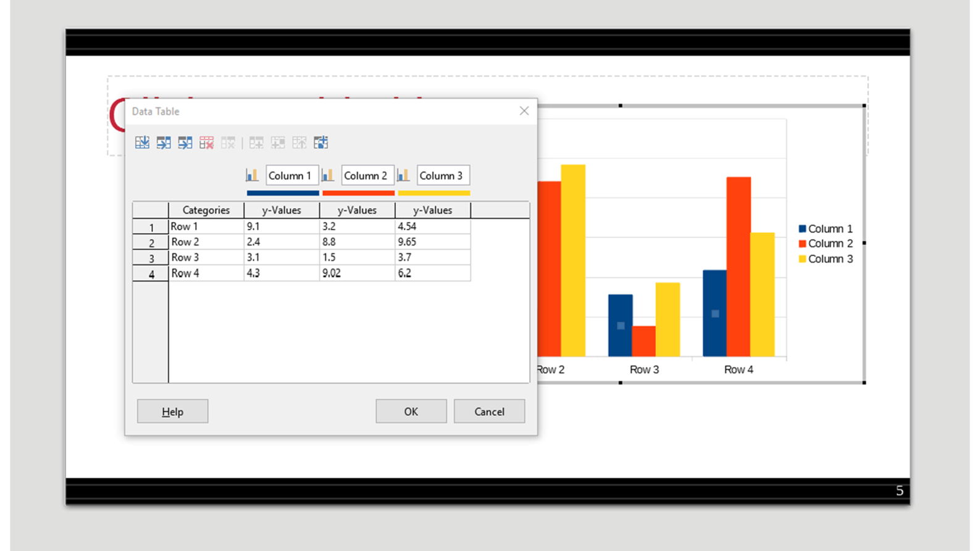Click the chart type icon beside Column 2

point(328,175)
